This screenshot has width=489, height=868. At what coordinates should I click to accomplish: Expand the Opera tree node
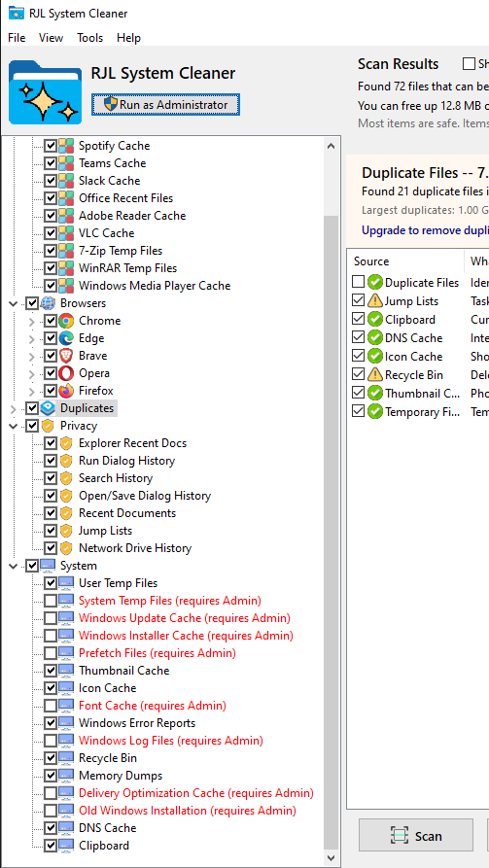[x=31, y=373]
